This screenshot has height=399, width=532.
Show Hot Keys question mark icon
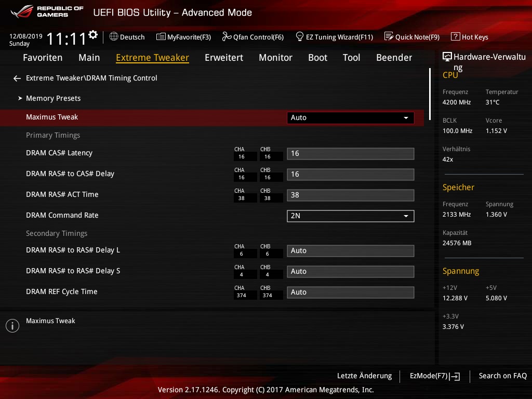[455, 36]
